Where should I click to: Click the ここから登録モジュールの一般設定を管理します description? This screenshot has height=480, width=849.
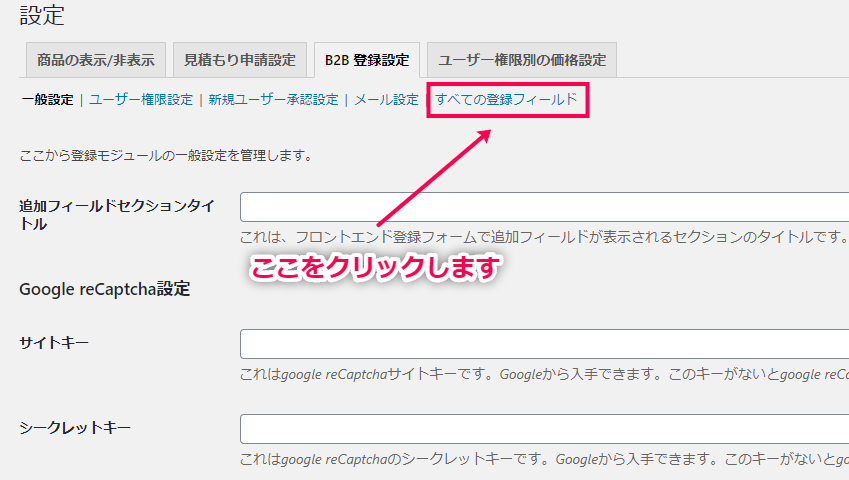(167, 156)
